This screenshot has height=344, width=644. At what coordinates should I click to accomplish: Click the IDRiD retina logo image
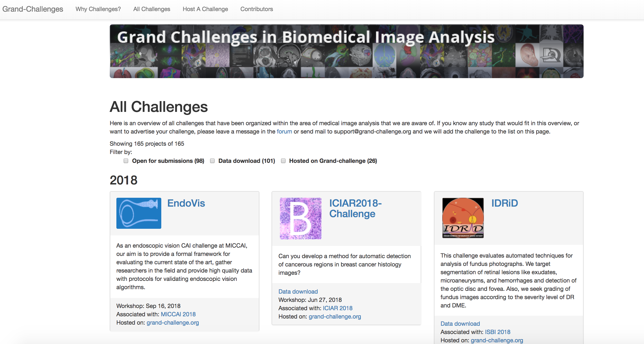(x=463, y=218)
